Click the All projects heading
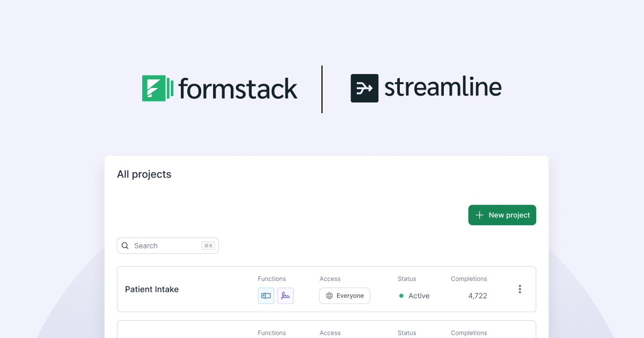Viewport: 644px width, 338px height. coord(144,174)
